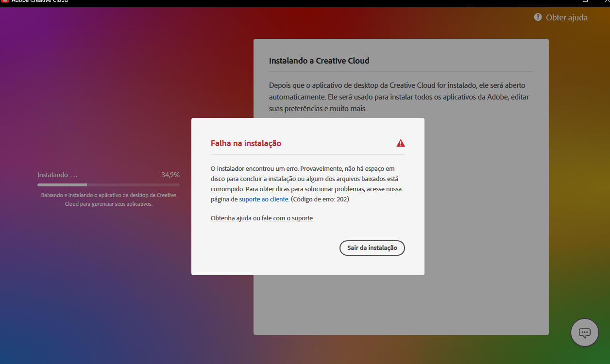Click the help icon beside Obter ajuda text

pos(538,17)
